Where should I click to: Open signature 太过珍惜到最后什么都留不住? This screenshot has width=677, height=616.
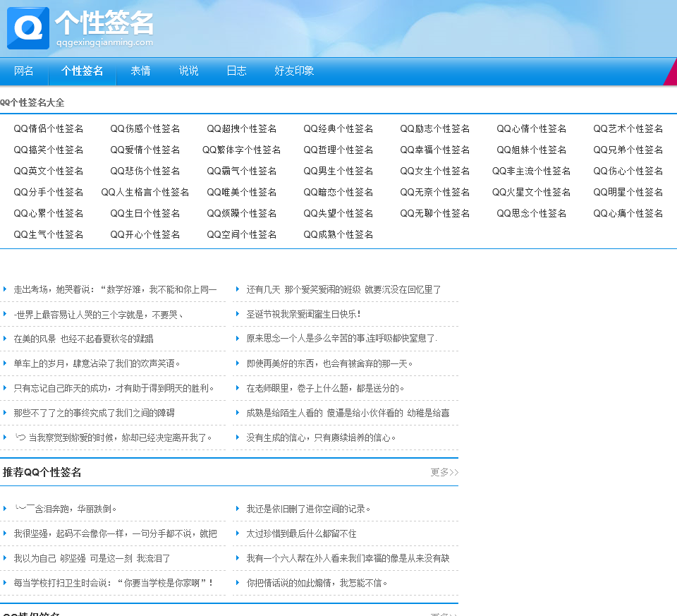pyautogui.click(x=301, y=533)
